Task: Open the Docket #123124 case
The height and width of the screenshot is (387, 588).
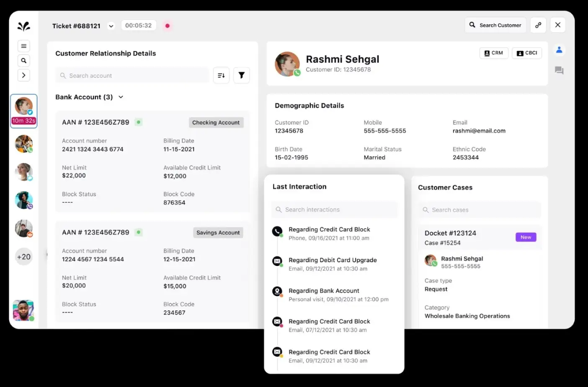Action: (451, 233)
